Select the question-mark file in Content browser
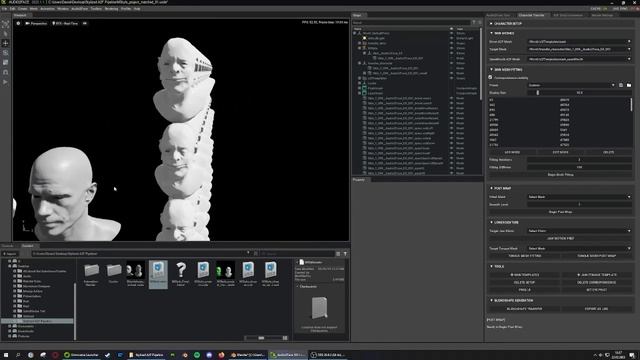Screen dimensions: 640x360 (181, 274)
